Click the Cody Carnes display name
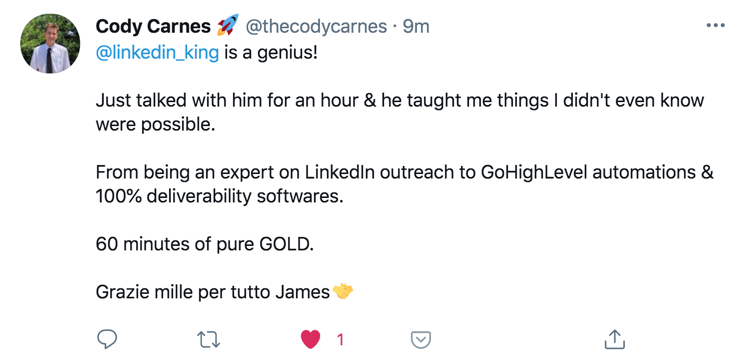Screen dimensions: 743x363 (153, 27)
